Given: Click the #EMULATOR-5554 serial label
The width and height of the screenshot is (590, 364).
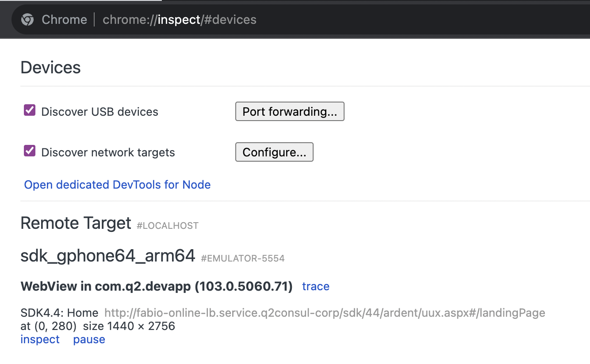Looking at the screenshot, I should (x=243, y=258).
